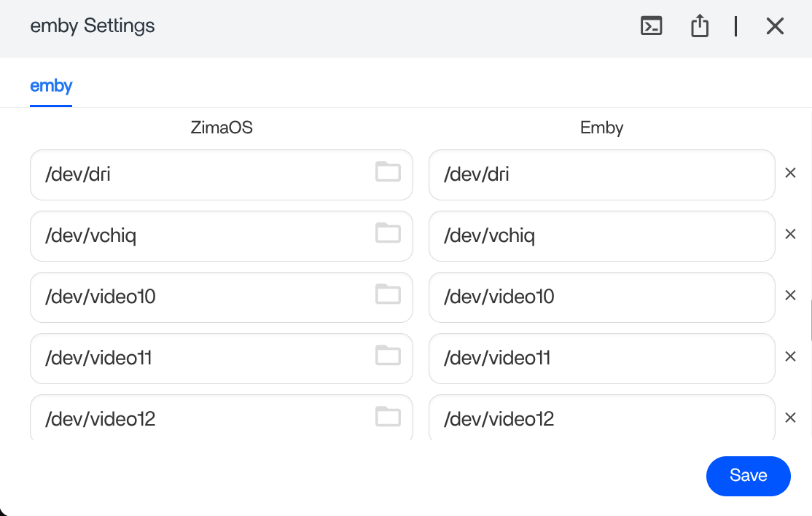
Task: Browse folder for /dev/dri host path
Action: (x=388, y=172)
